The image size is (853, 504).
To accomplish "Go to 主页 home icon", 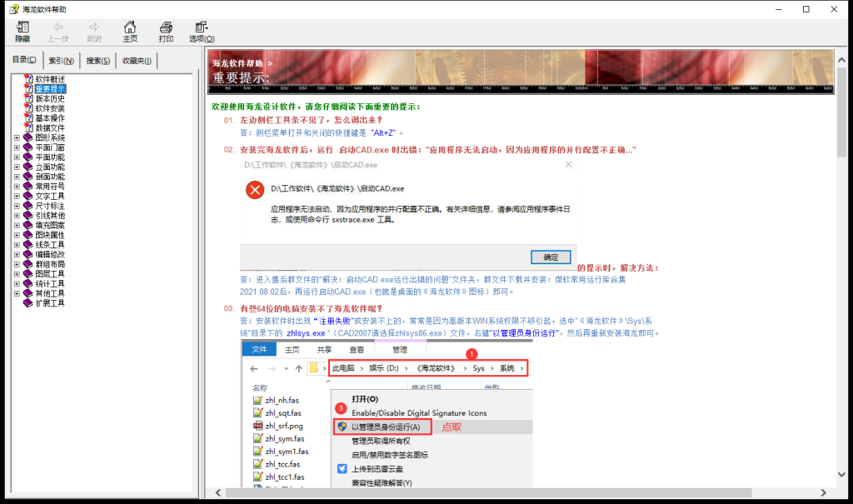I will 130,27.
